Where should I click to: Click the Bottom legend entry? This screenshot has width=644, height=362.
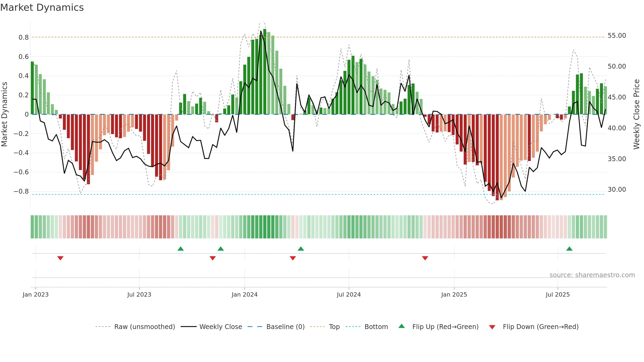pyautogui.click(x=367, y=327)
